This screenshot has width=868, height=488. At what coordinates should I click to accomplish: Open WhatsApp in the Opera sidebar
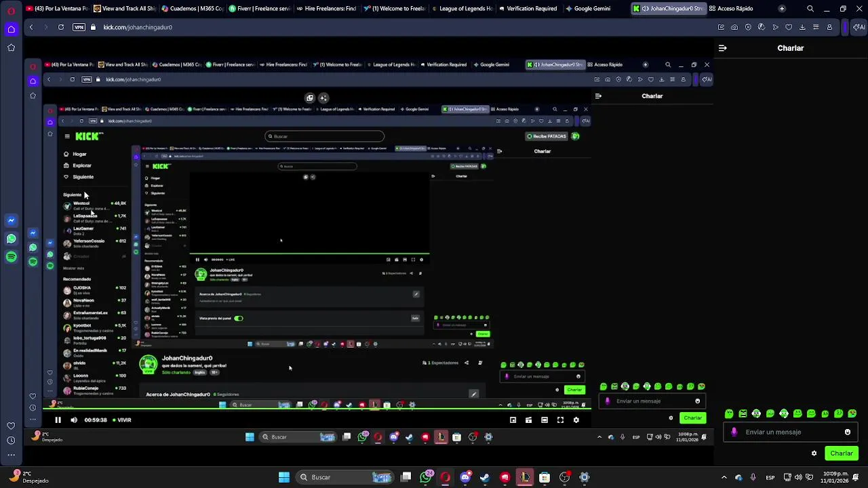pos(11,239)
